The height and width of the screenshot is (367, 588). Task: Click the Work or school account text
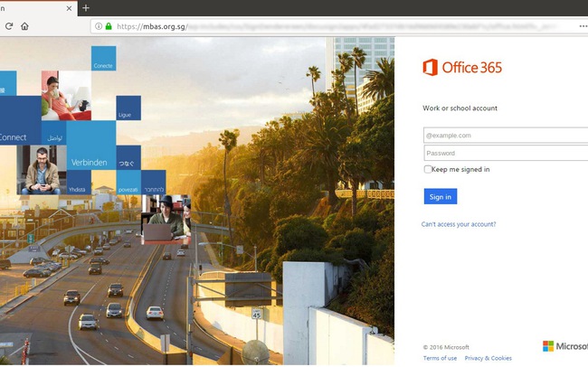(x=460, y=108)
